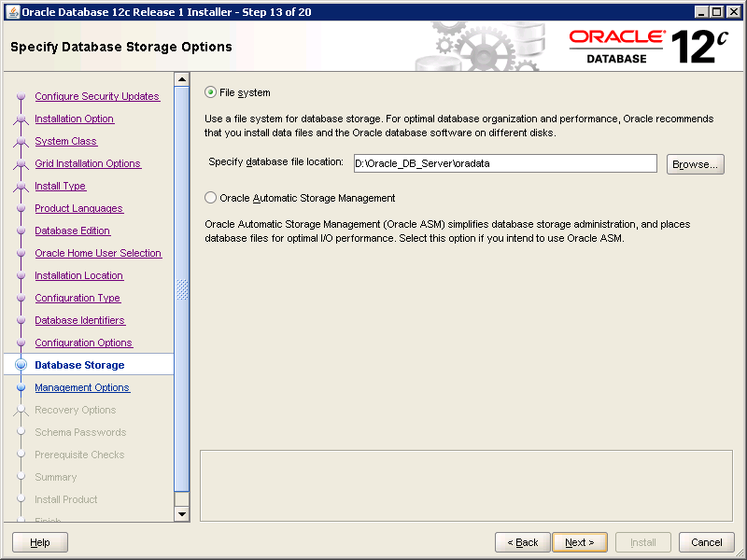Click the step list scrollbar thumb
This screenshot has width=747, height=560.
tap(181, 289)
